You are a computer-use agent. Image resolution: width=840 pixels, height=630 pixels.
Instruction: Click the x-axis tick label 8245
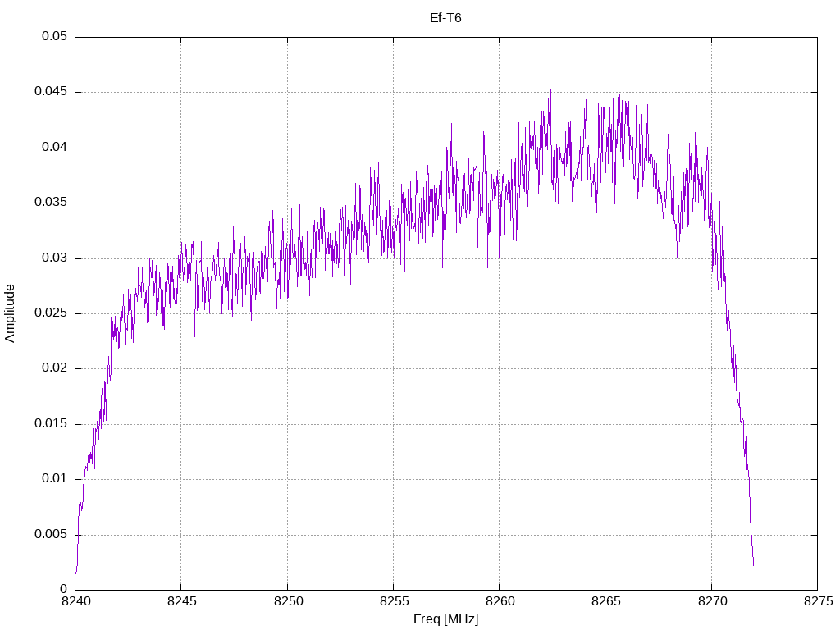pyautogui.click(x=181, y=601)
